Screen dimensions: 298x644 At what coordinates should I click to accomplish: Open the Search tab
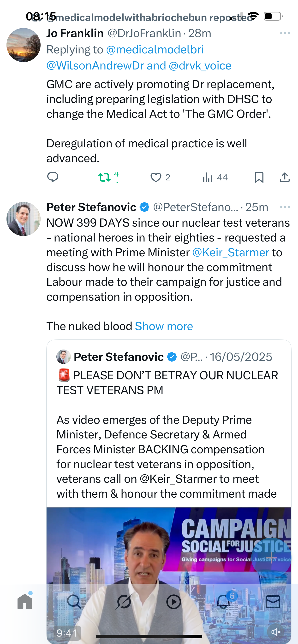(x=74, y=602)
